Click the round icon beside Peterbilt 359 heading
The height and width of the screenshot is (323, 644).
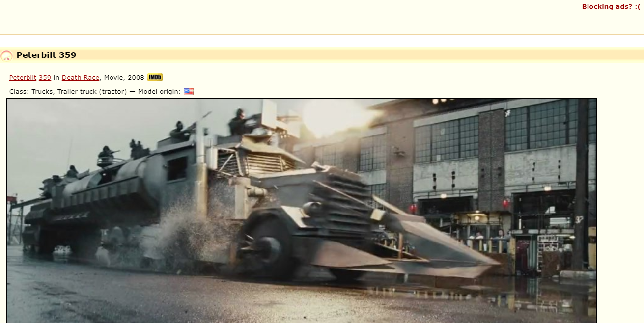click(x=6, y=55)
